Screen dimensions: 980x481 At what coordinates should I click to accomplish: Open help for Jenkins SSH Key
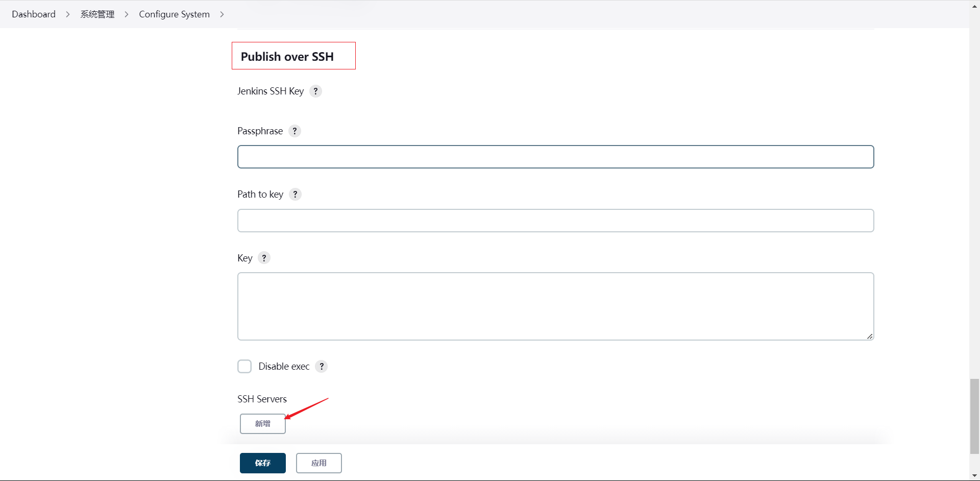315,91
